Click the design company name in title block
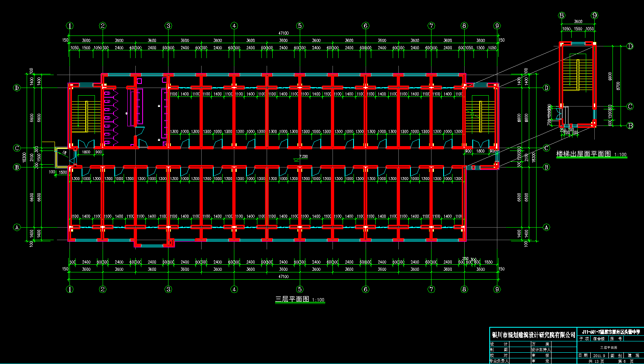 [533, 335]
